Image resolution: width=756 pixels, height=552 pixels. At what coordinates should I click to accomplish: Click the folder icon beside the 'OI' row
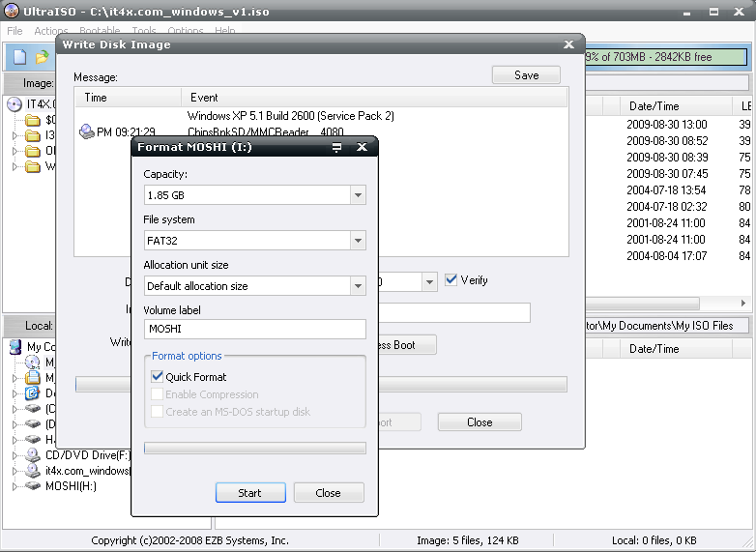pyautogui.click(x=32, y=152)
